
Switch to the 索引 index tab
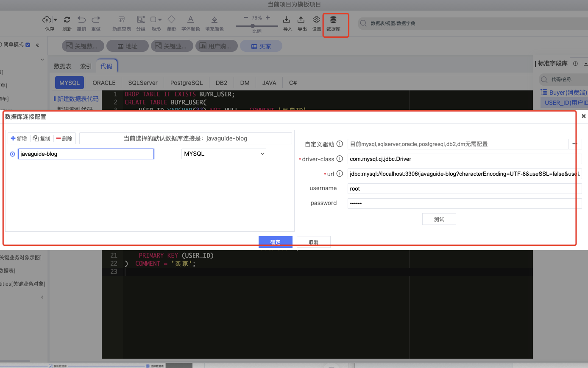click(86, 66)
